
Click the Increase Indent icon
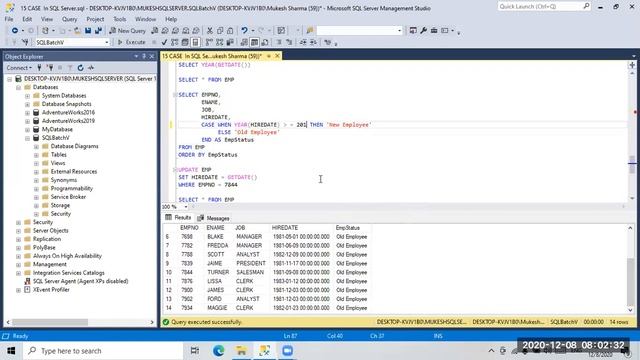click(x=313, y=42)
